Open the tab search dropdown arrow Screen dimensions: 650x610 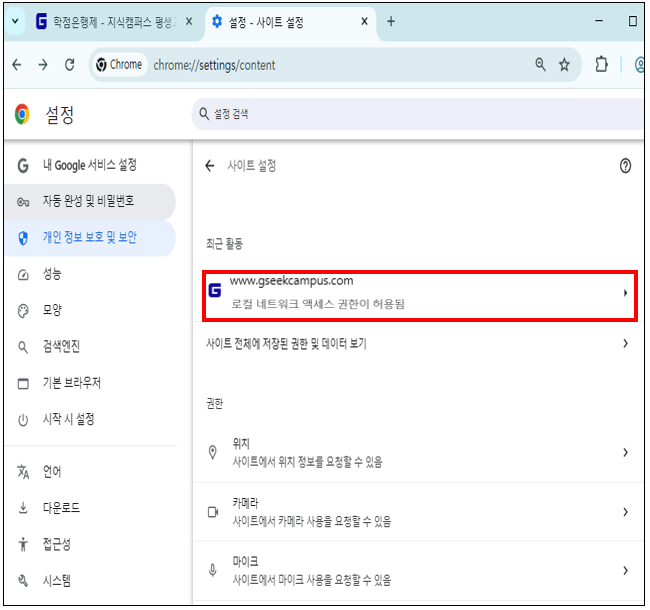pyautogui.click(x=15, y=21)
